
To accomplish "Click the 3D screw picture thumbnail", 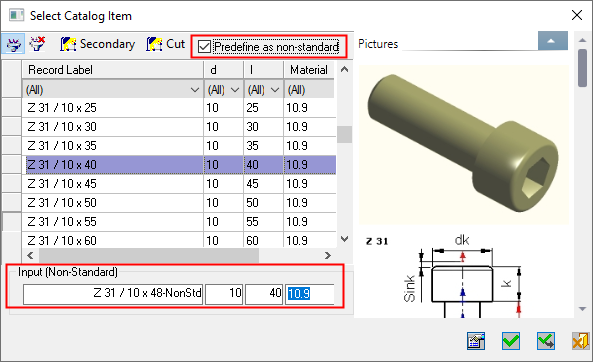I will pyautogui.click(x=464, y=144).
